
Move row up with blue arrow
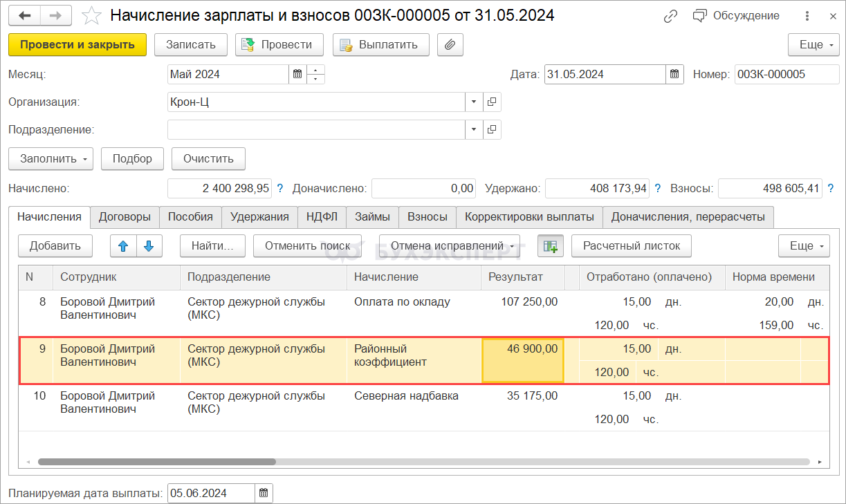[x=122, y=245]
